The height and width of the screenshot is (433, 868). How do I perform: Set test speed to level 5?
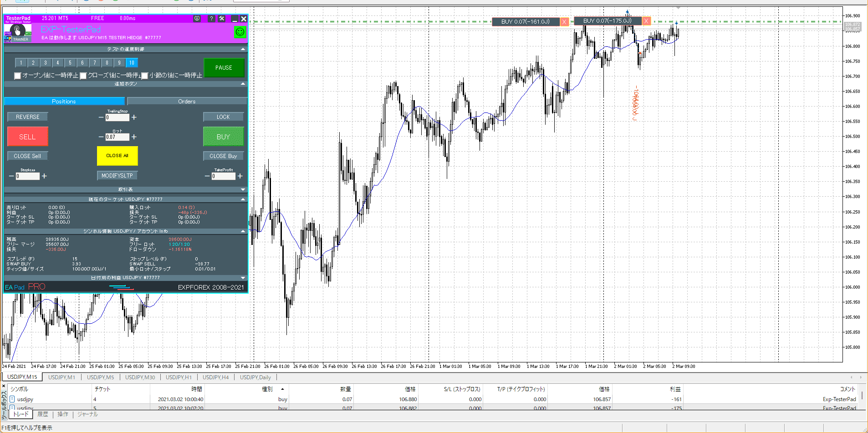[70, 63]
